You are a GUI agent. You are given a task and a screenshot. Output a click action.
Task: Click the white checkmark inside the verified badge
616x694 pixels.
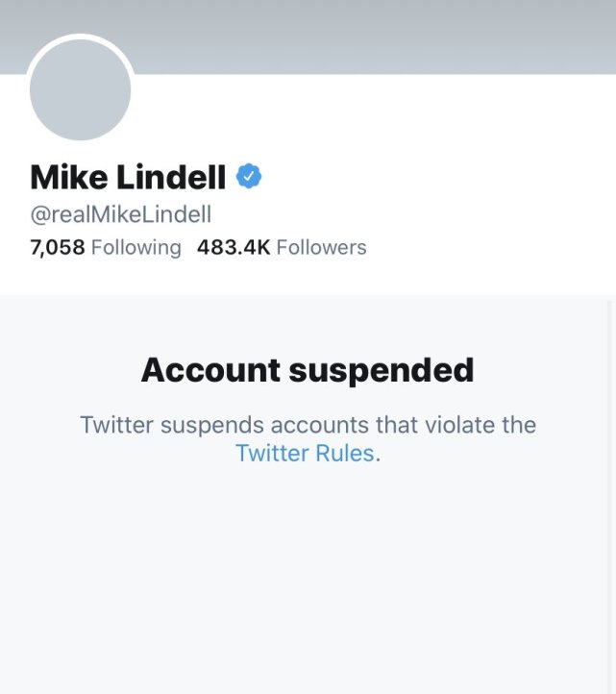(x=249, y=177)
